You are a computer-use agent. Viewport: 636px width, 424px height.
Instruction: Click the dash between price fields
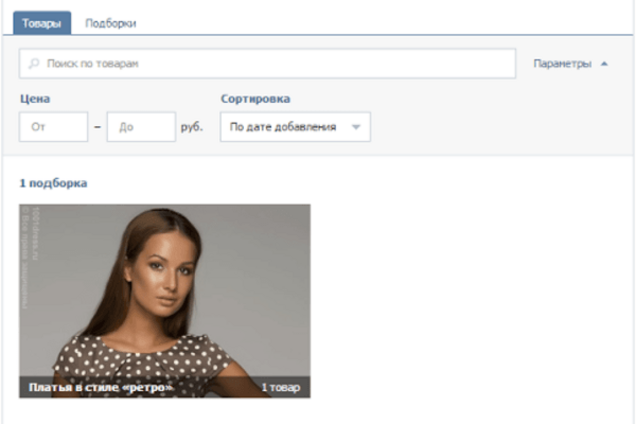click(x=97, y=127)
